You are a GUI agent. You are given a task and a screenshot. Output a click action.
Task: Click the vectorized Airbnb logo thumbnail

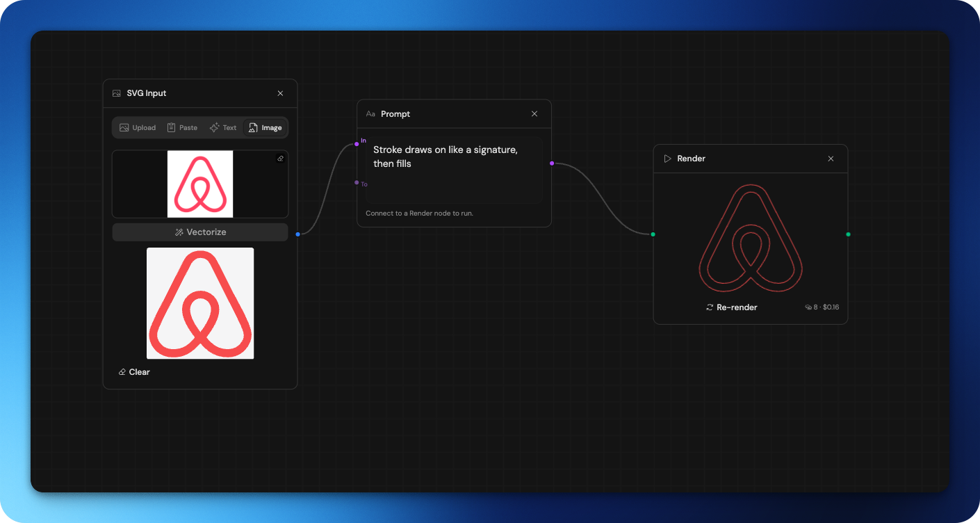[200, 303]
